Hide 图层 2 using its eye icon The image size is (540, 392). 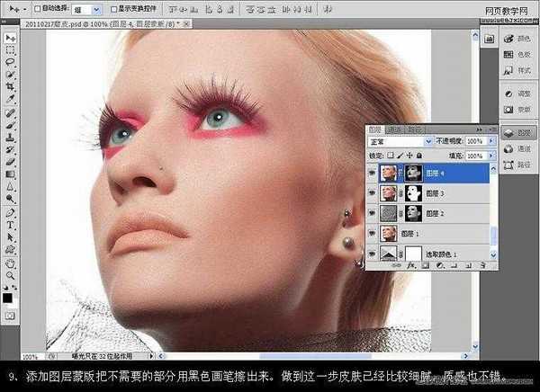pyautogui.click(x=372, y=213)
